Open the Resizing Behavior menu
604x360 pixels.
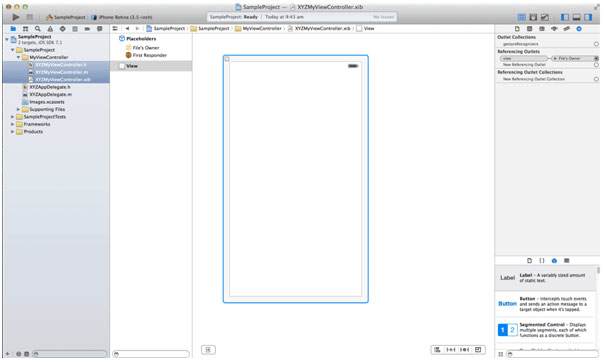click(478, 350)
